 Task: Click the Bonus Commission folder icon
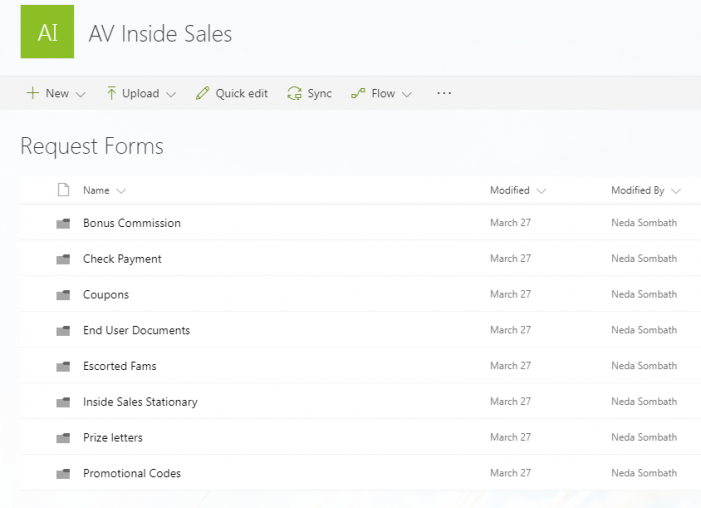click(63, 223)
